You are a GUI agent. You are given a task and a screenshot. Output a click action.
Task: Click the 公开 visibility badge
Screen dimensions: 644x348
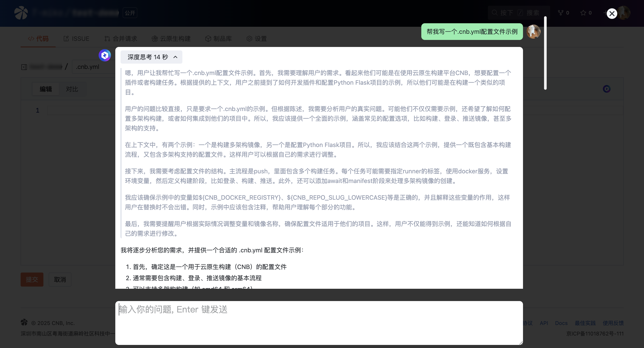pyautogui.click(x=130, y=13)
